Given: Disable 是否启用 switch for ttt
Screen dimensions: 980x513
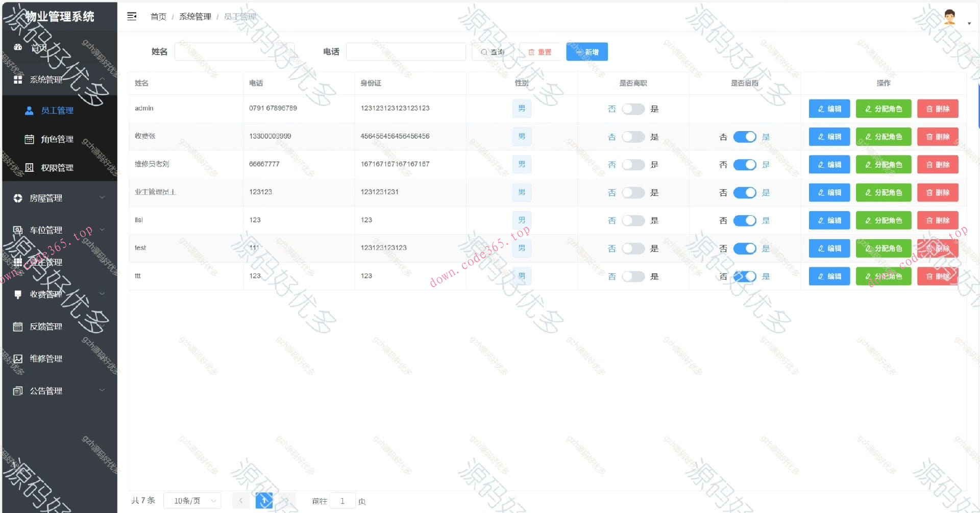Looking at the screenshot, I should 745,276.
